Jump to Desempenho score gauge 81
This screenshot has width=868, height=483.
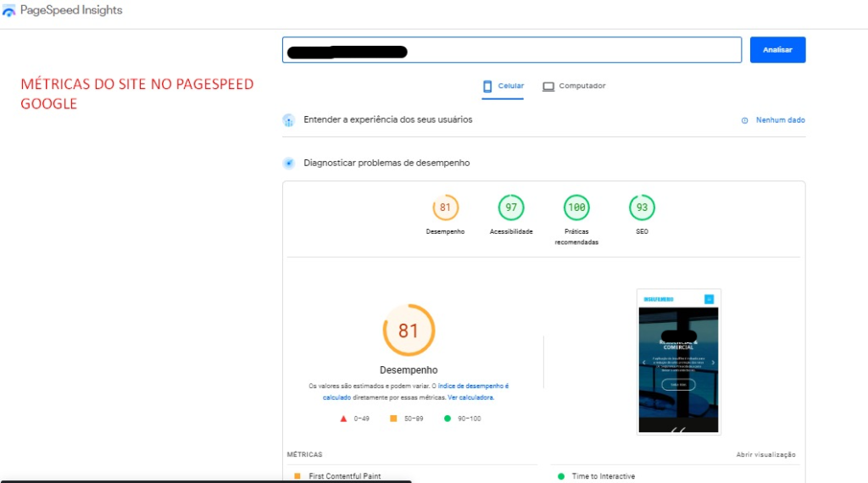(x=445, y=208)
